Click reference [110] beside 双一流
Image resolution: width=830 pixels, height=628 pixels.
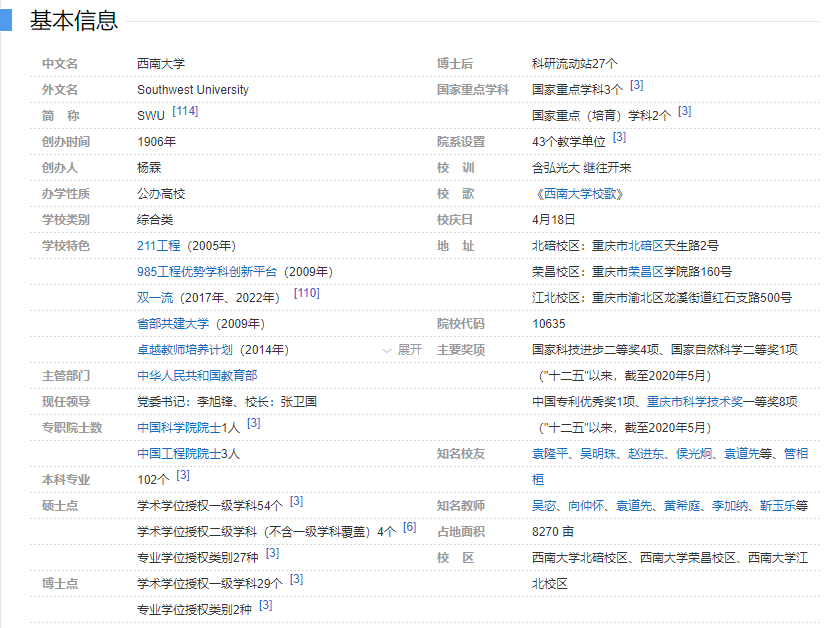pyautogui.click(x=306, y=294)
